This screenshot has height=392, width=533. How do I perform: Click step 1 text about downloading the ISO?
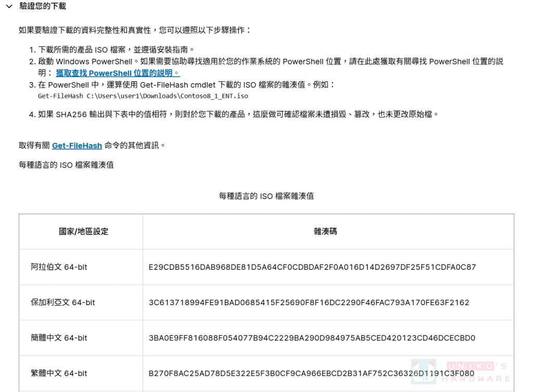tap(116, 50)
